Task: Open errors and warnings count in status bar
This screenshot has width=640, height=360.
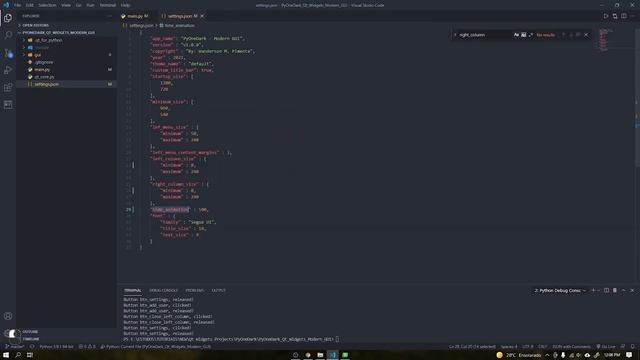Action: 87,347
